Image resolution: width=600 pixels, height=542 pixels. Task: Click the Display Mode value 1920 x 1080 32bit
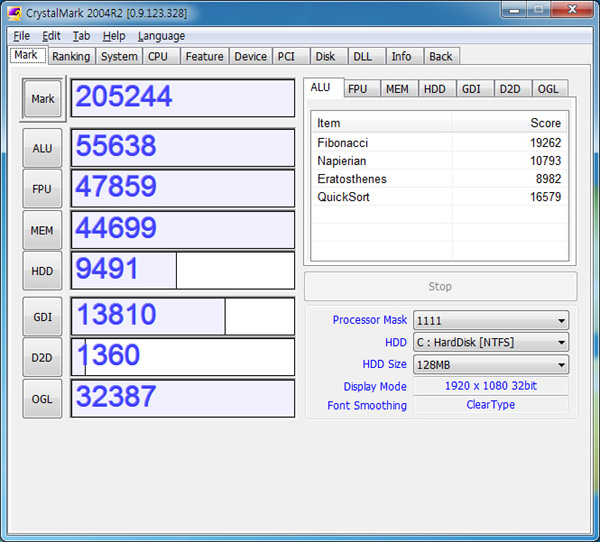pos(491,385)
